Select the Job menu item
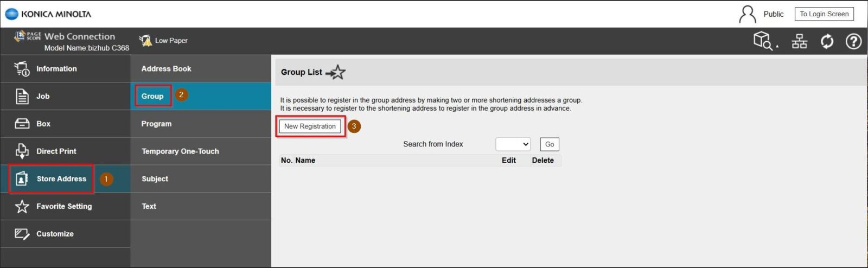Screen dimensions: 868x268 (43, 97)
